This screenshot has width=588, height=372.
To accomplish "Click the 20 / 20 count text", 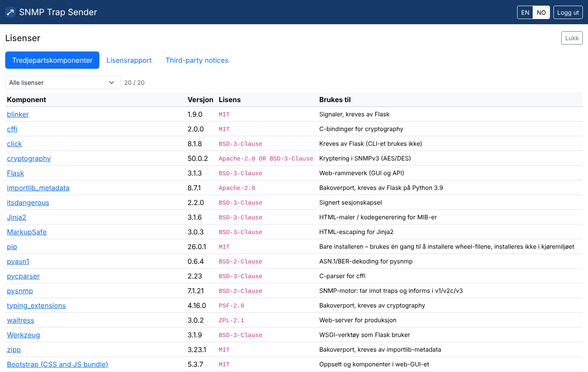I will (134, 83).
